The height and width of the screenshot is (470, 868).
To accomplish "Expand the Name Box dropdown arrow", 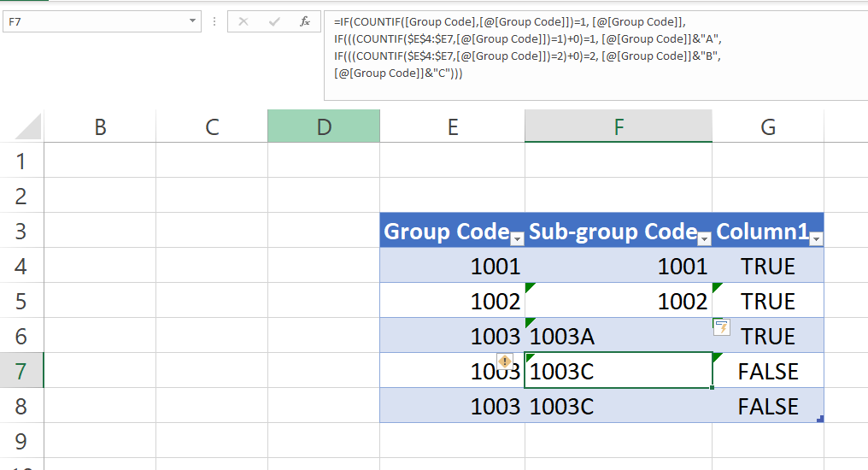I will [193, 21].
